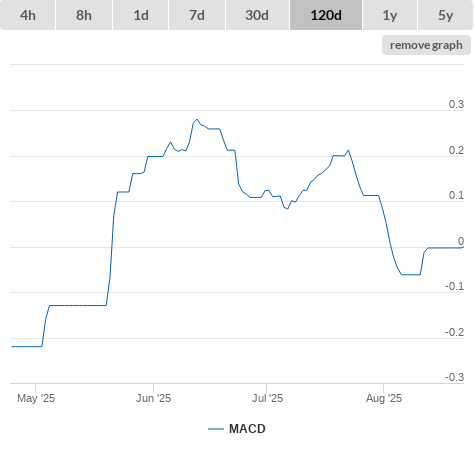474x455 pixels.
Task: Choose the 1d time range tab
Action: 141,15
